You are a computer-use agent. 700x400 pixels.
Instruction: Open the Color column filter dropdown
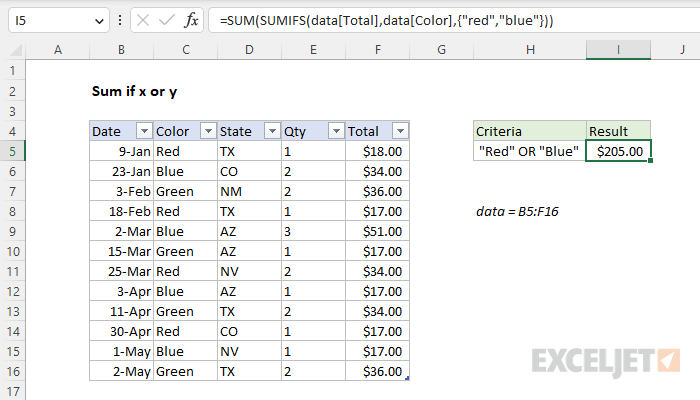click(x=208, y=131)
